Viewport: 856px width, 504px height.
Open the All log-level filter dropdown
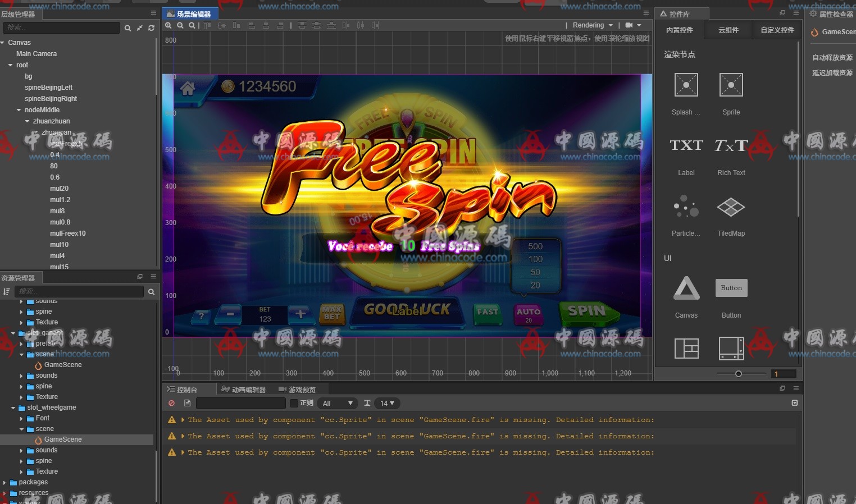click(337, 403)
